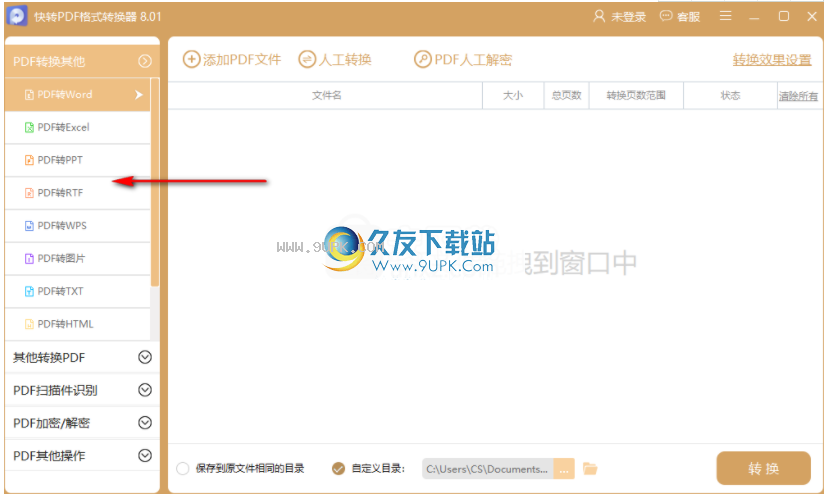Click the 总页数 column header

tap(567, 95)
